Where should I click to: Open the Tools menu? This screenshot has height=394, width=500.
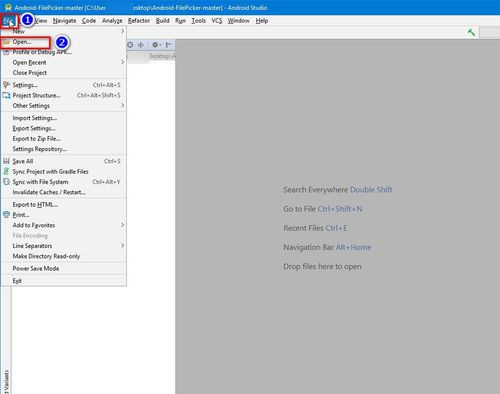(x=198, y=21)
